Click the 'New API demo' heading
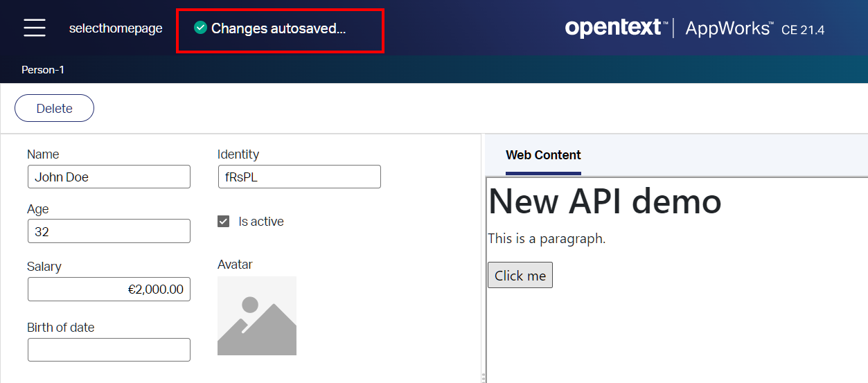868x383 pixels. 605,202
